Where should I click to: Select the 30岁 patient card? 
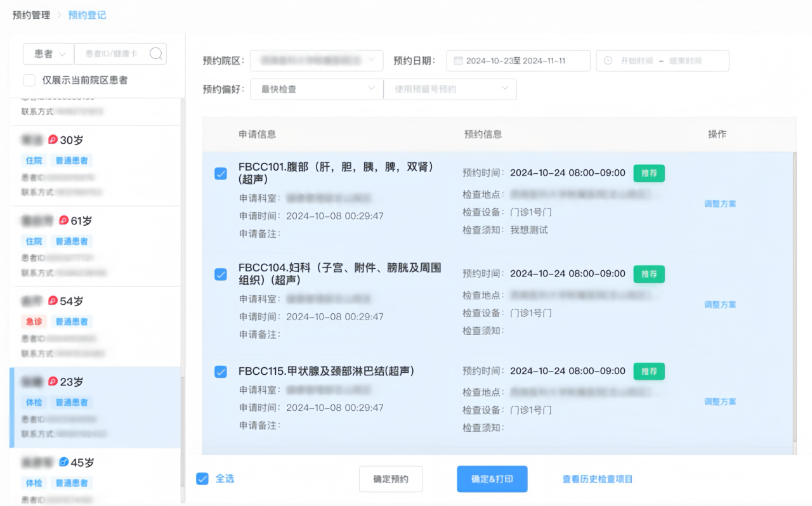pos(95,165)
